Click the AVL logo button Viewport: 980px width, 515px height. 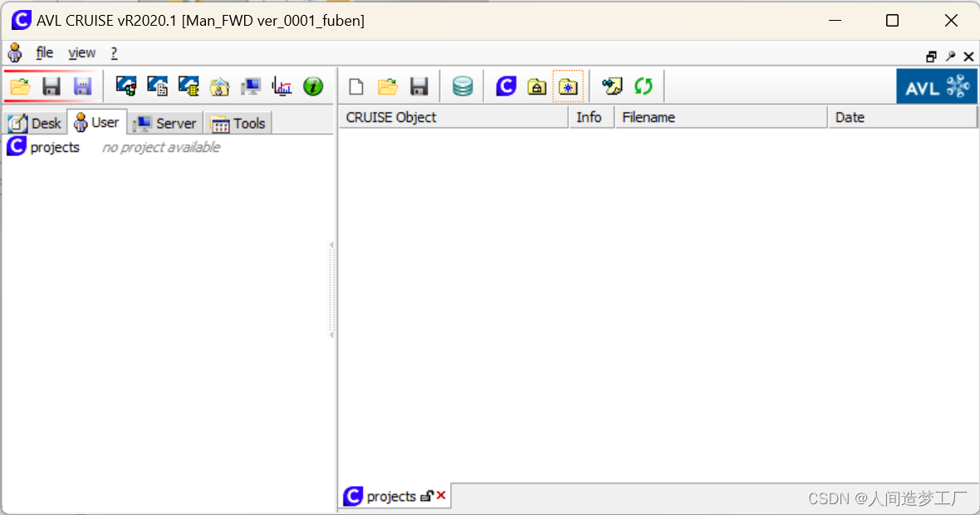[x=936, y=86]
